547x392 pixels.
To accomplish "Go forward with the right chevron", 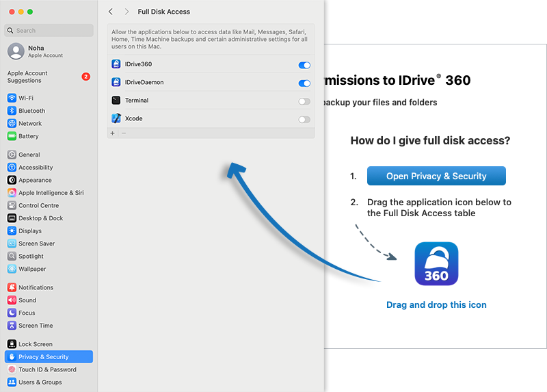I will (x=126, y=12).
